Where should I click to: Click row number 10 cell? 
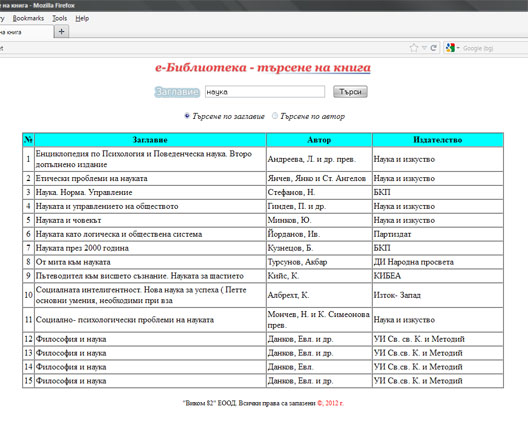pos(28,295)
